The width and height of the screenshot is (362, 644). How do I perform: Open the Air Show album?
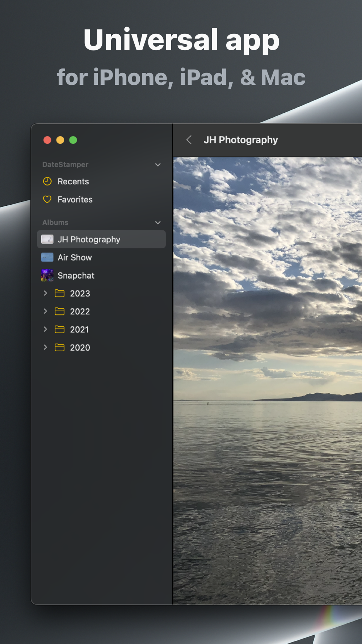[x=101, y=258]
